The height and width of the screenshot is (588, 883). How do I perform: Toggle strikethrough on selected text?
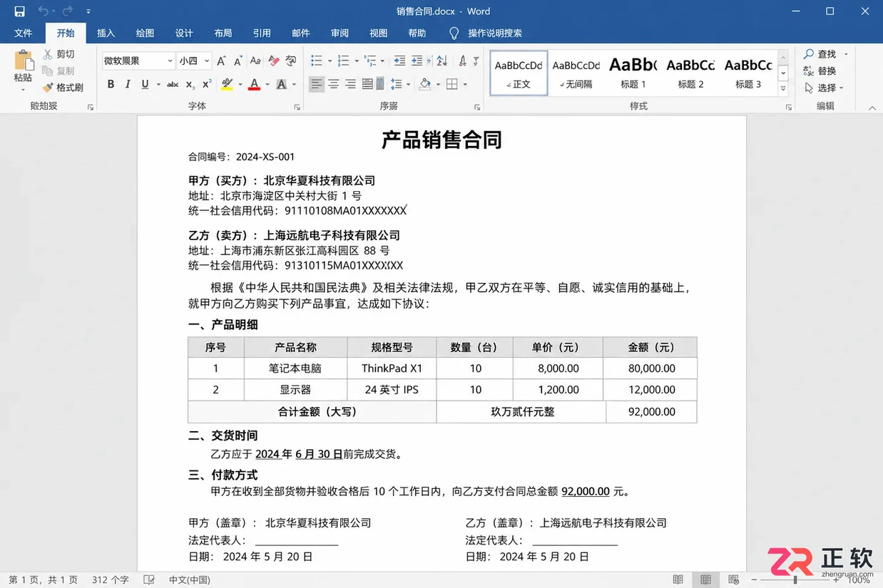point(173,84)
